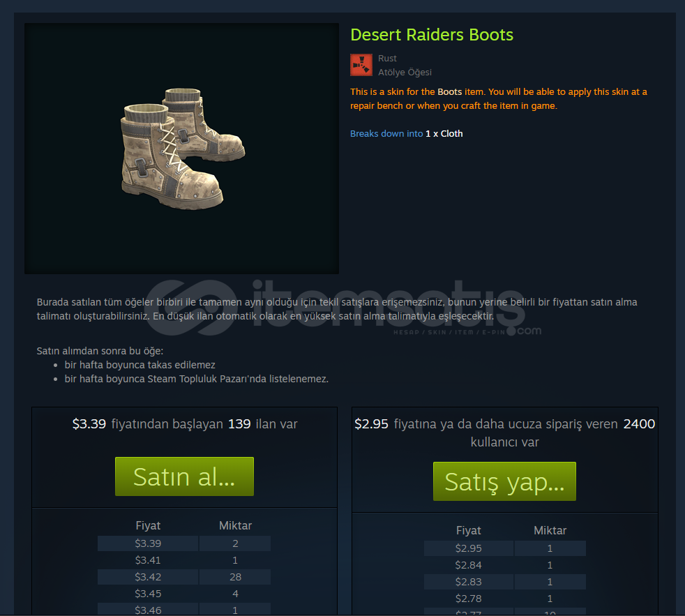Viewport: 685px width, 616px height.
Task: Click the Breaks down into text
Action: 386,134
